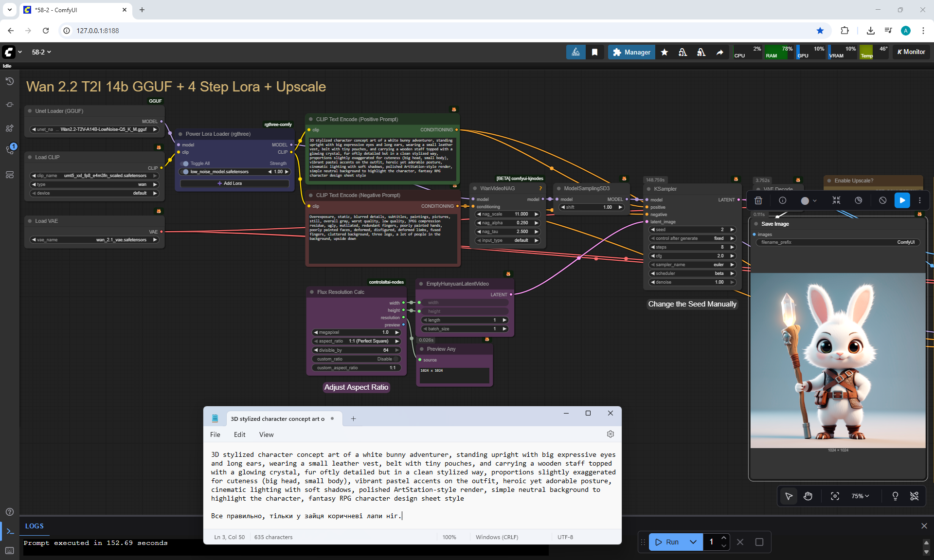Click Add Lora button
934x560 pixels.
[234, 183]
